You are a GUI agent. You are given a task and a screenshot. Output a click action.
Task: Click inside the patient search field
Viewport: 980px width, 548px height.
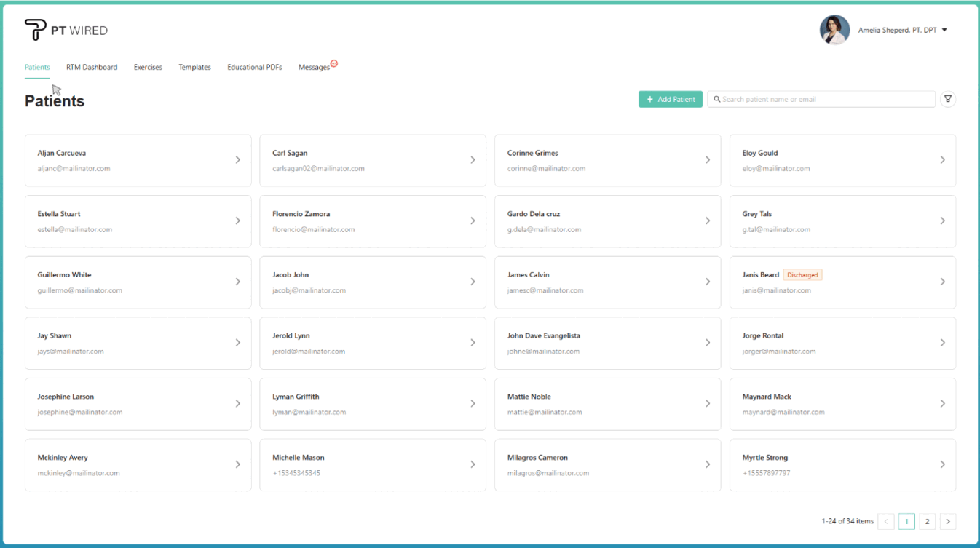click(x=801, y=98)
